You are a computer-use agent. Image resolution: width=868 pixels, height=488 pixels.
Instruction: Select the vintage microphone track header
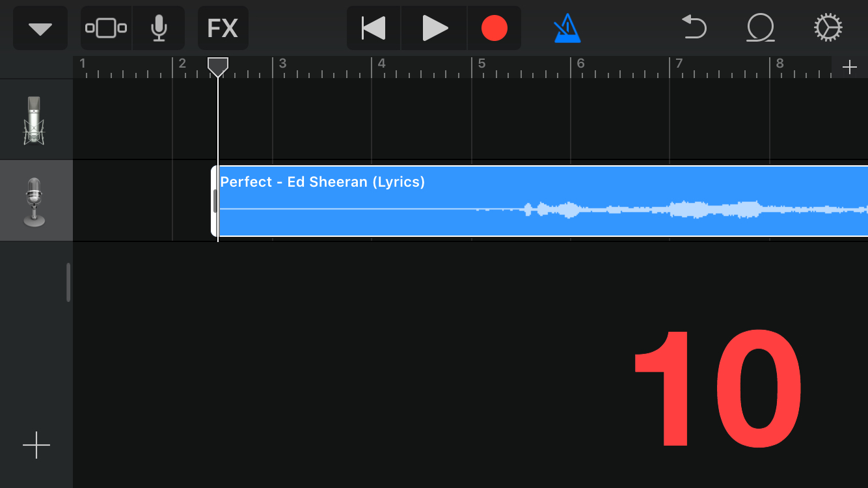(36, 201)
